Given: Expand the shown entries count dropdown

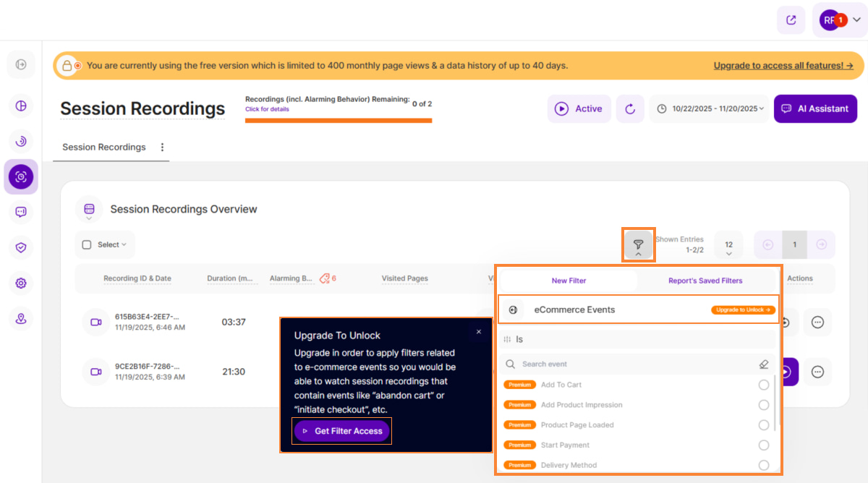Looking at the screenshot, I should [x=728, y=245].
